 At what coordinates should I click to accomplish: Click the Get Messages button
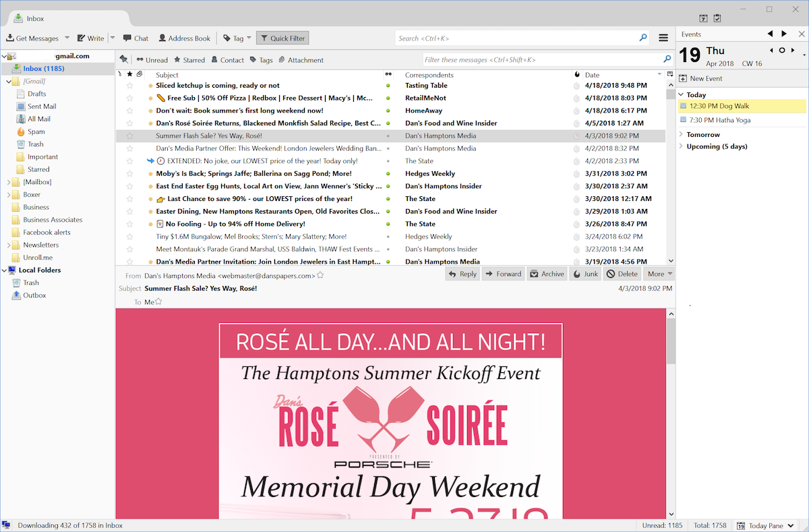[33, 38]
